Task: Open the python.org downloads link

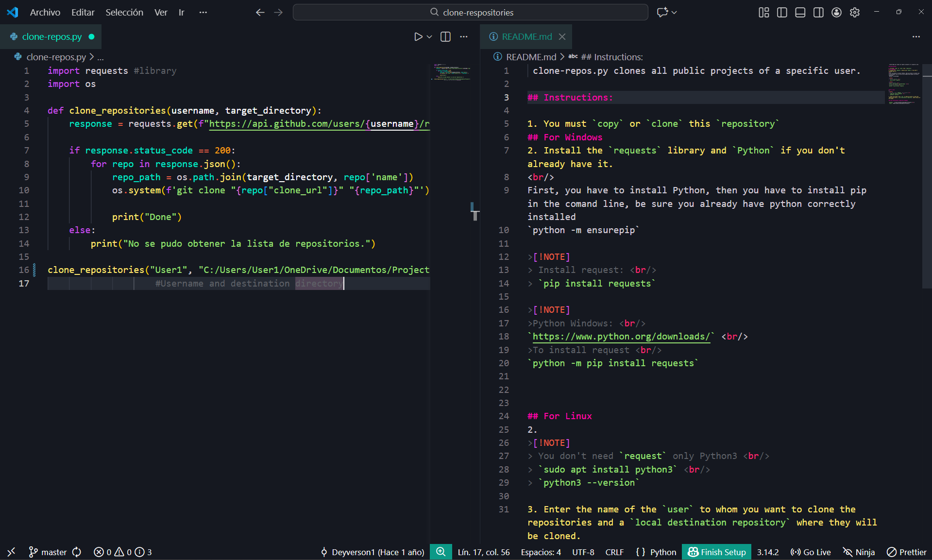Action: [621, 336]
